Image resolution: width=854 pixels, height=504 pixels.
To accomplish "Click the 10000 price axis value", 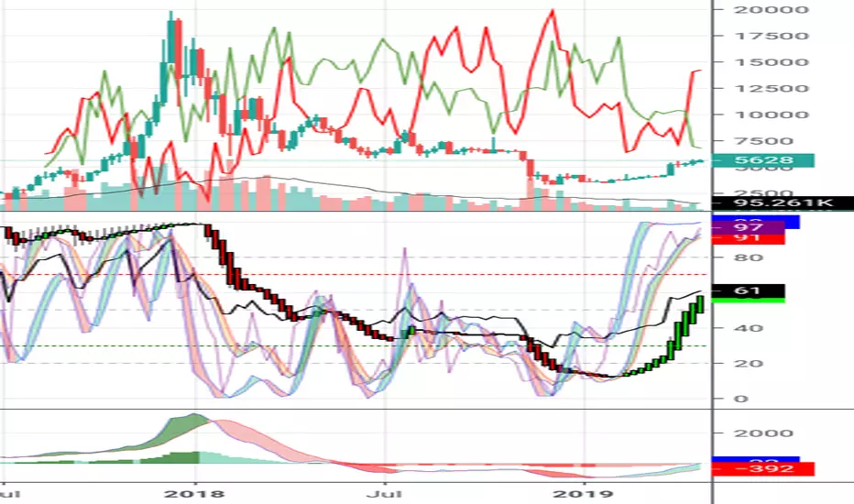I will click(x=772, y=115).
